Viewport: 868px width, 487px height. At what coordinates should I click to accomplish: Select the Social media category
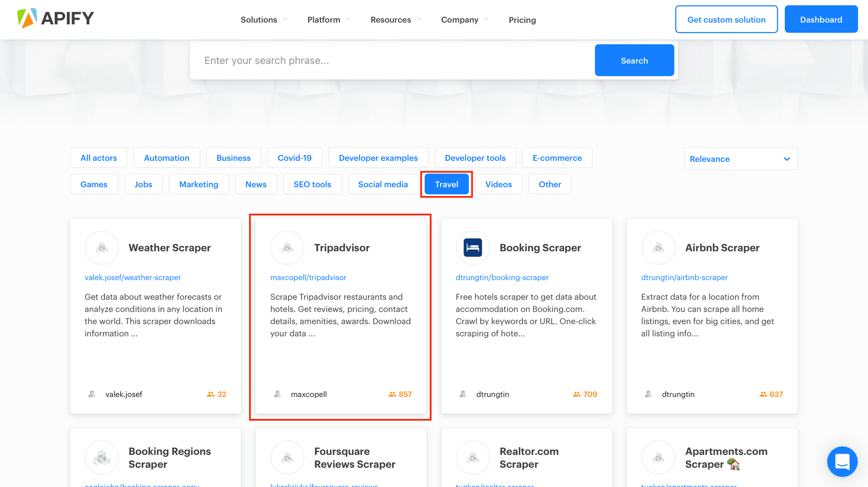point(383,184)
